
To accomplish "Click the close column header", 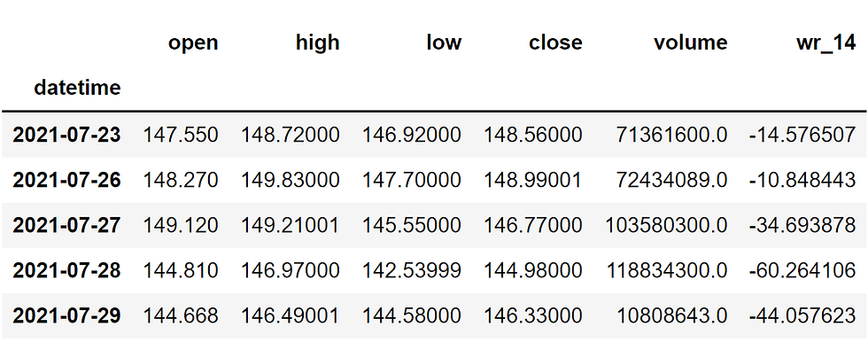I will click(555, 42).
